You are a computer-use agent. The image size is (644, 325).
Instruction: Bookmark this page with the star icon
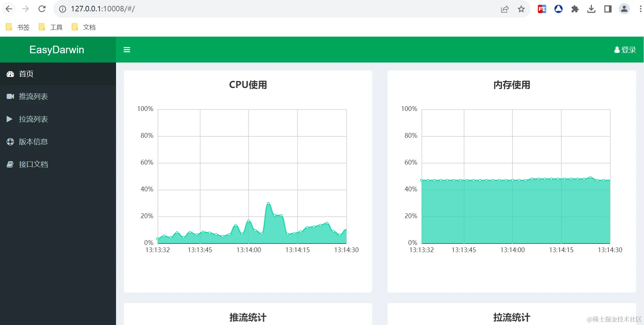[x=521, y=9]
